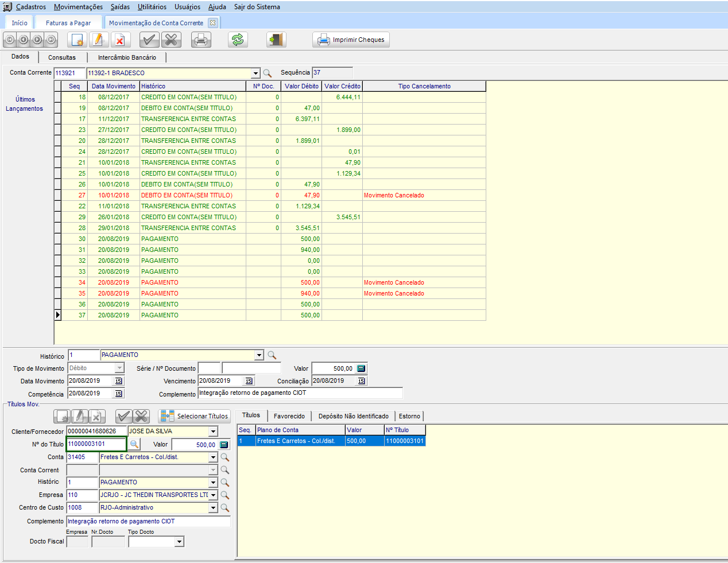Click the exit door icon
728x563 pixels.
pyautogui.click(x=276, y=40)
